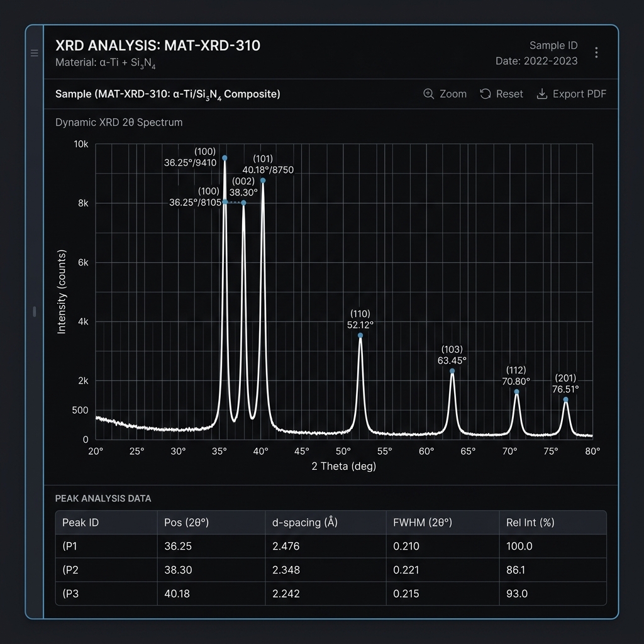644x644 pixels.
Task: Export the spectrum as PDF
Action: click(571, 94)
